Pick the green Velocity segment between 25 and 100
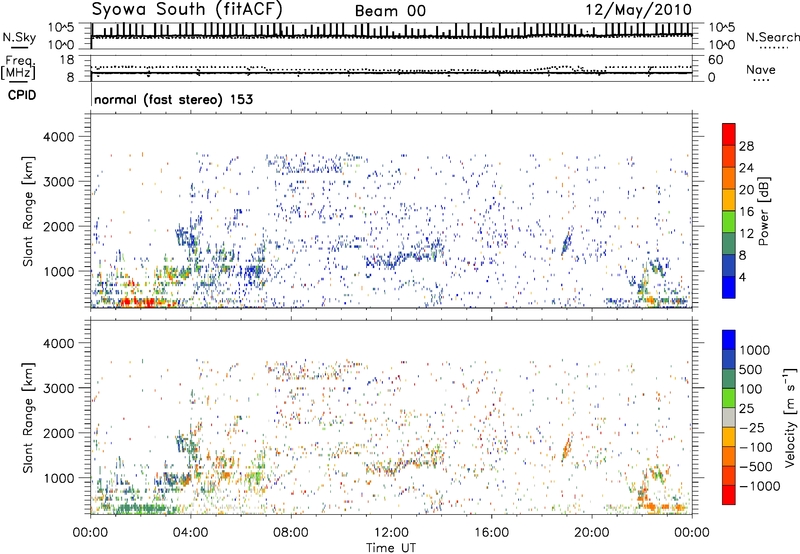 (x=729, y=398)
